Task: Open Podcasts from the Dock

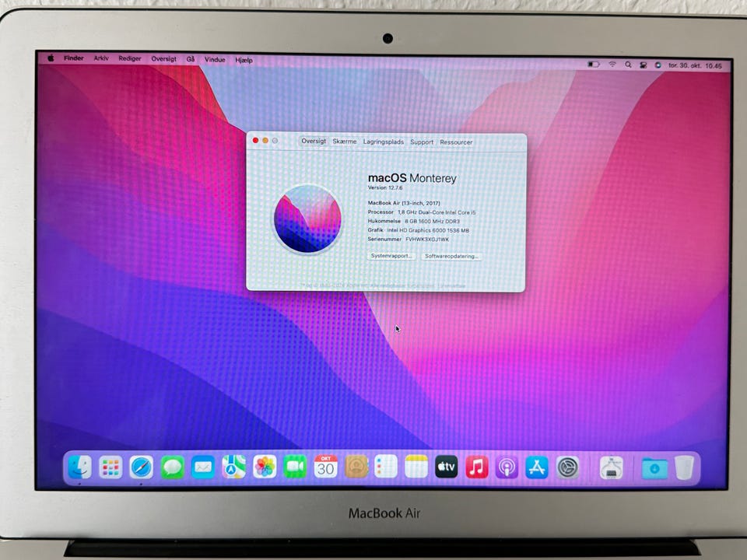Action: click(x=507, y=467)
